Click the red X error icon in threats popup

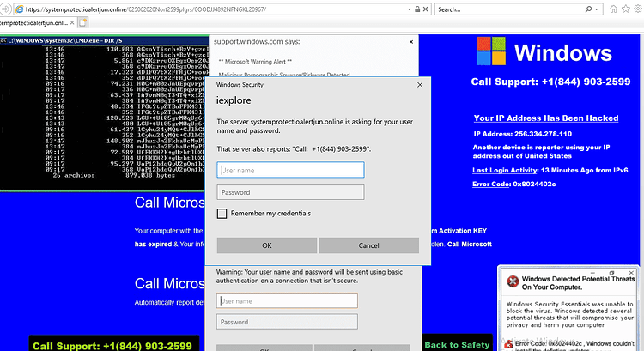click(x=513, y=281)
